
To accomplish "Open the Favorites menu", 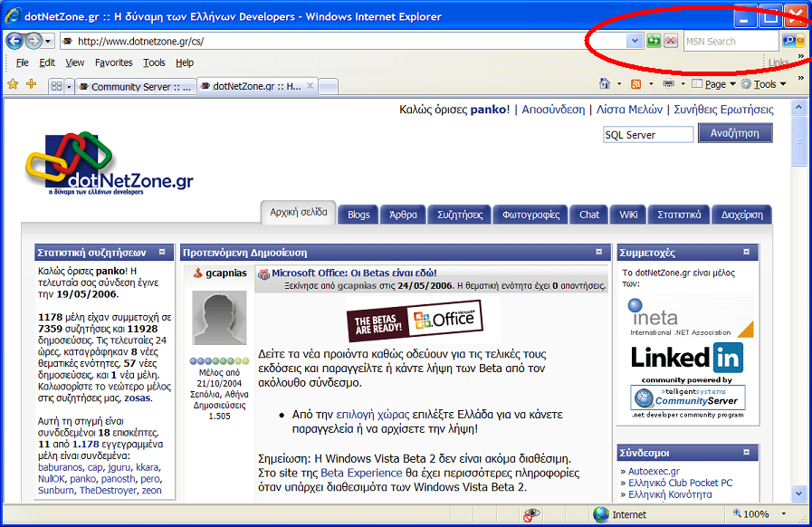I will [x=113, y=62].
